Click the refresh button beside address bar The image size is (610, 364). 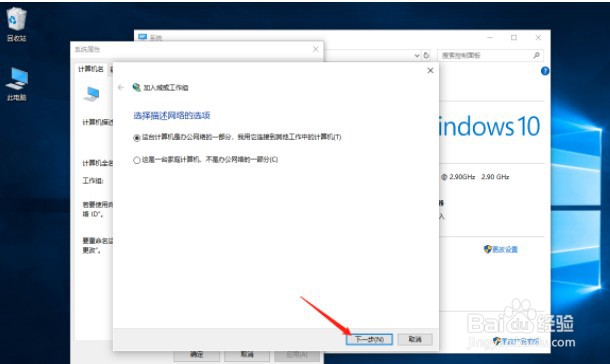point(426,55)
